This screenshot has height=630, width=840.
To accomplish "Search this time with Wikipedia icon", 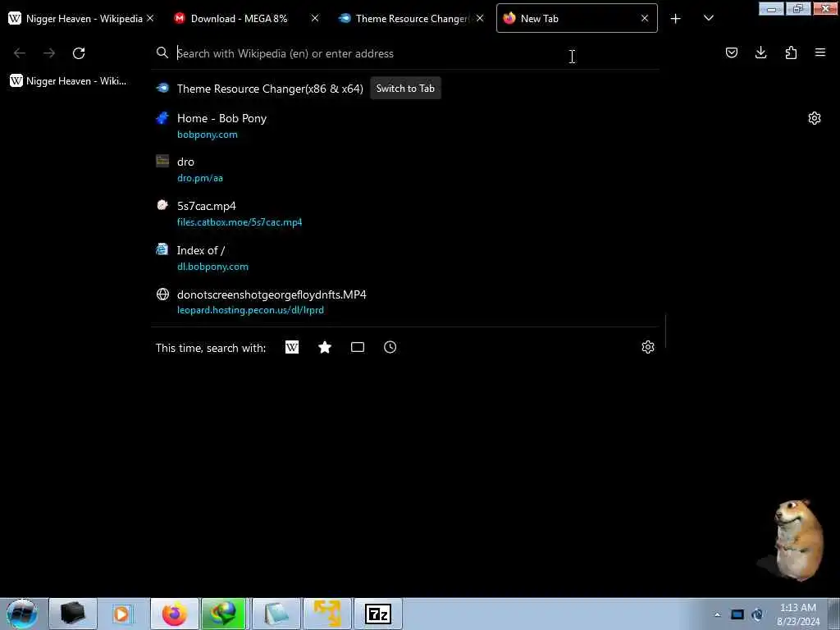I will coord(292,347).
